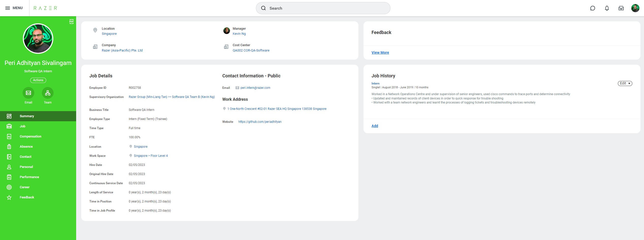This screenshot has height=240, width=644.
Task: Click the peri.intern@razer.com email link
Action: pos(255,88)
